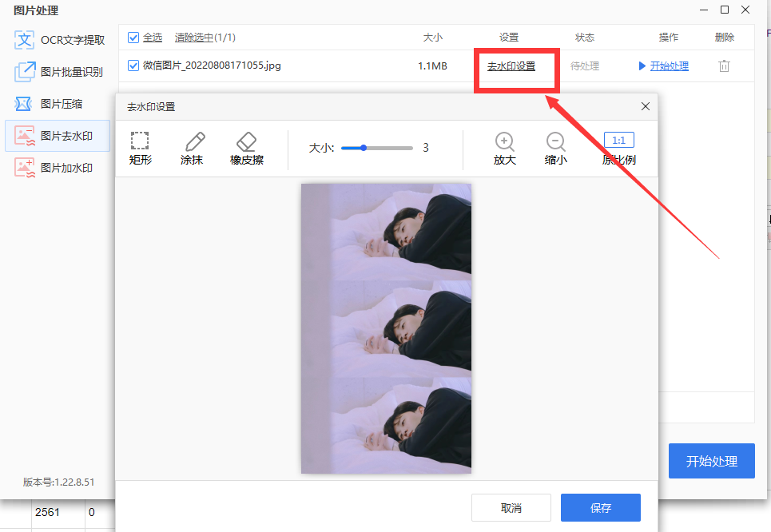
Task: Click the brush size value 3
Action: (x=426, y=148)
